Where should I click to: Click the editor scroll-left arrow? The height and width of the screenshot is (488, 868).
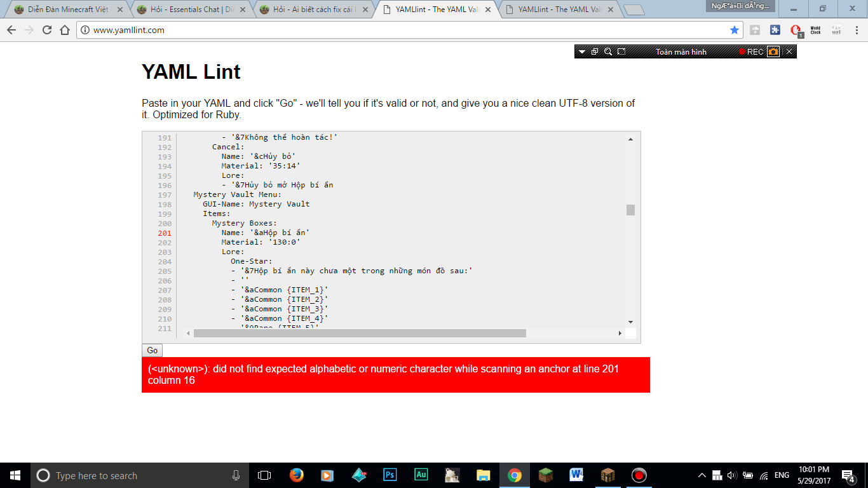(x=188, y=333)
